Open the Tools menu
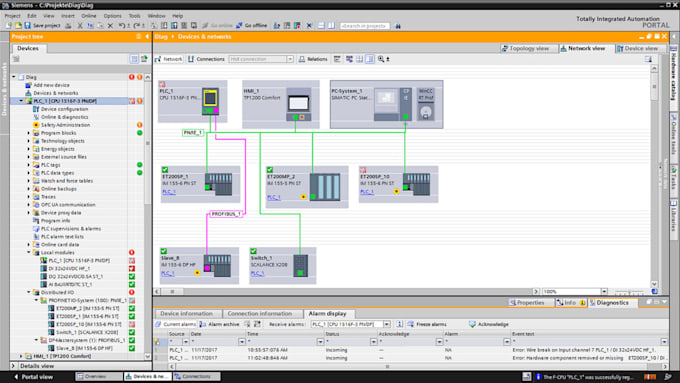The image size is (680, 383). click(x=134, y=16)
